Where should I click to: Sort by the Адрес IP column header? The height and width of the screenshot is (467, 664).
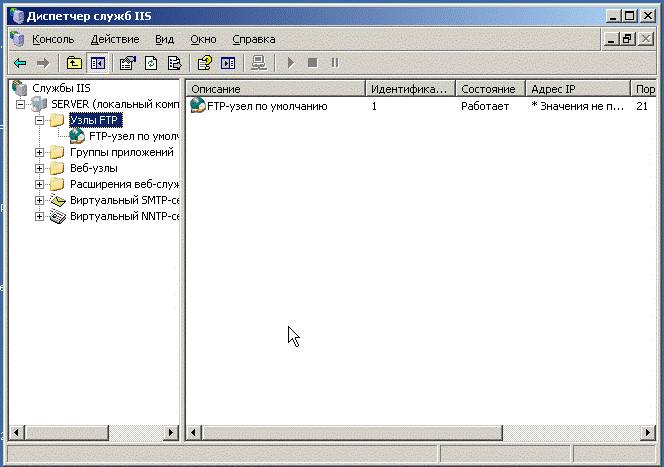[x=578, y=89]
